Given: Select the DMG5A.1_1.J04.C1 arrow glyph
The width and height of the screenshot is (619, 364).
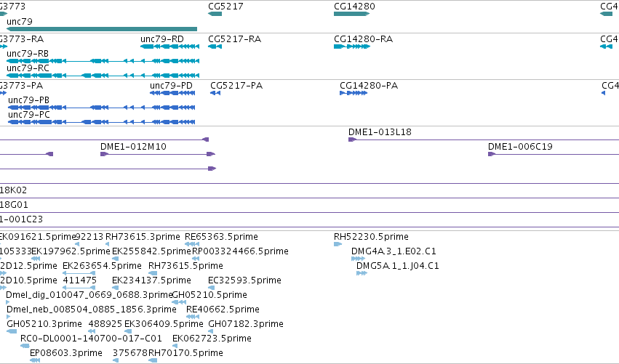Looking at the screenshot, I should 362,273.
